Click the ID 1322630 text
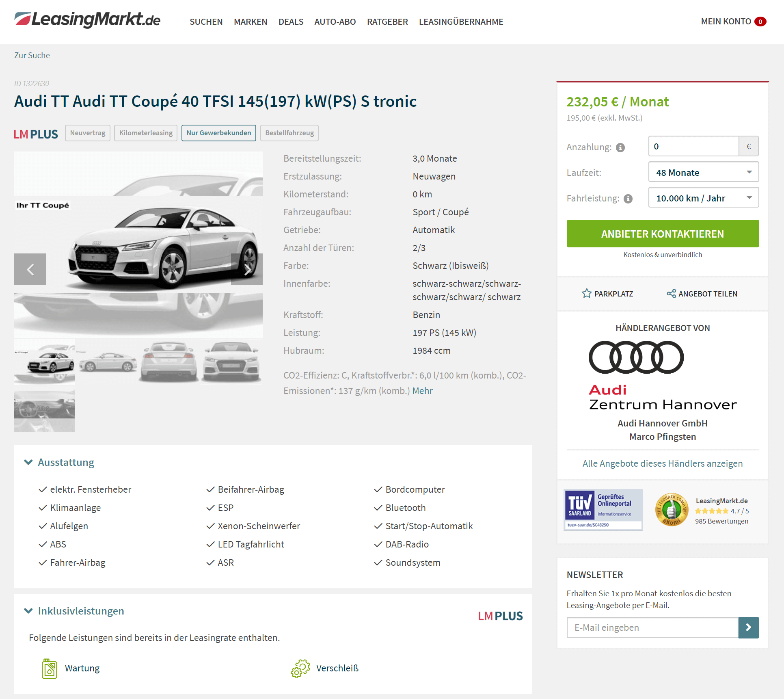The image size is (784, 699). tap(32, 83)
